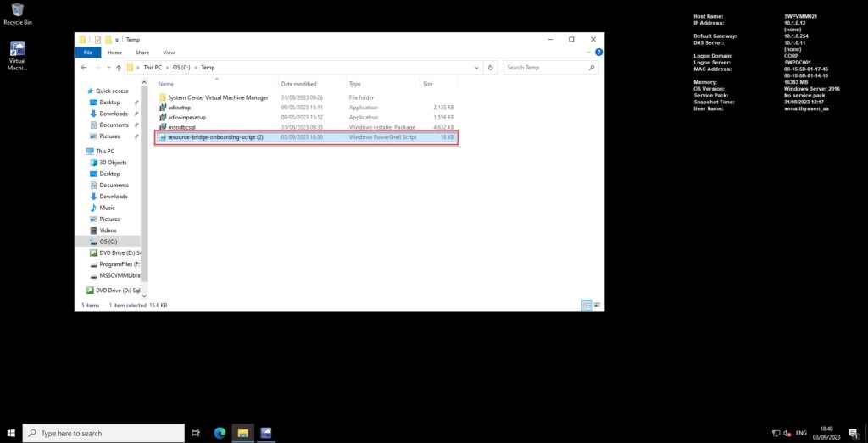This screenshot has width=868, height=443.
Task: Switch to large icons view
Action: [x=596, y=305]
